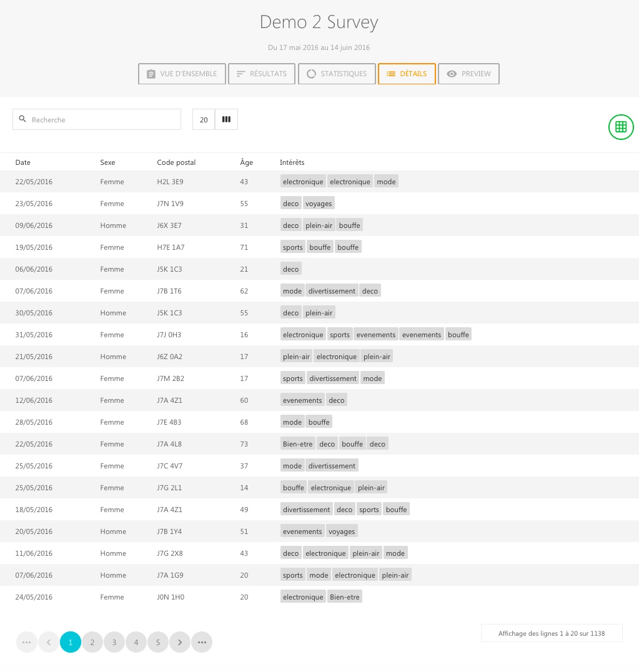Open the column visibility selector icon
The height and width of the screenshot is (672, 639).
(x=226, y=119)
